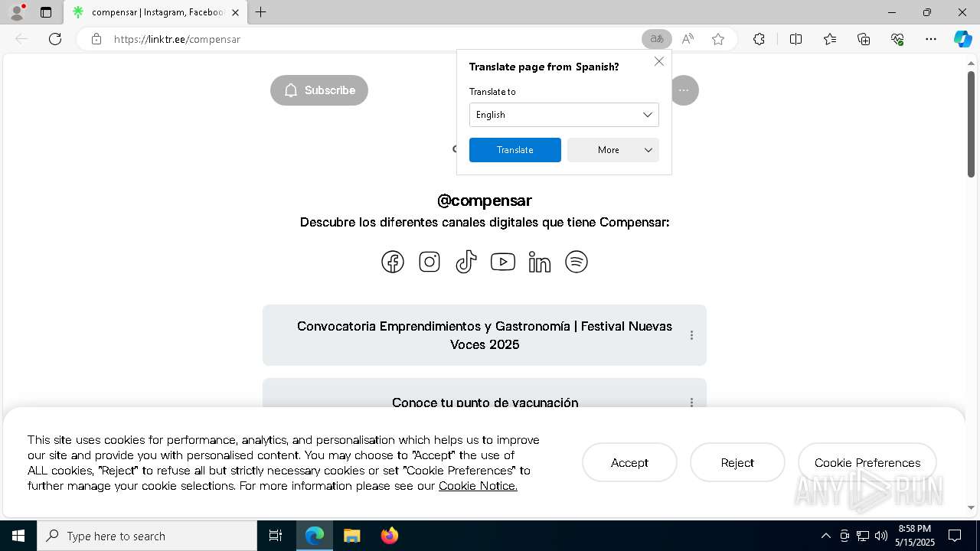
Task: Open the Microsoft Edge taskbar icon
Action: coord(315,536)
